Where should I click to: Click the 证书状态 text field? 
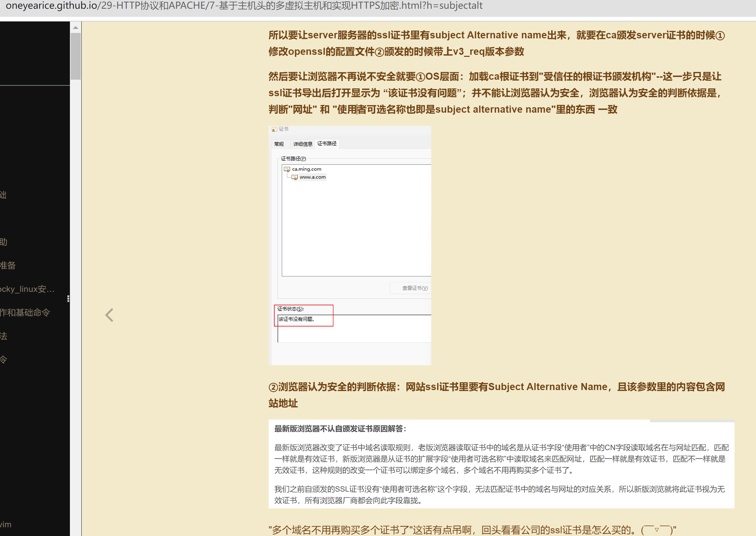pos(353,329)
